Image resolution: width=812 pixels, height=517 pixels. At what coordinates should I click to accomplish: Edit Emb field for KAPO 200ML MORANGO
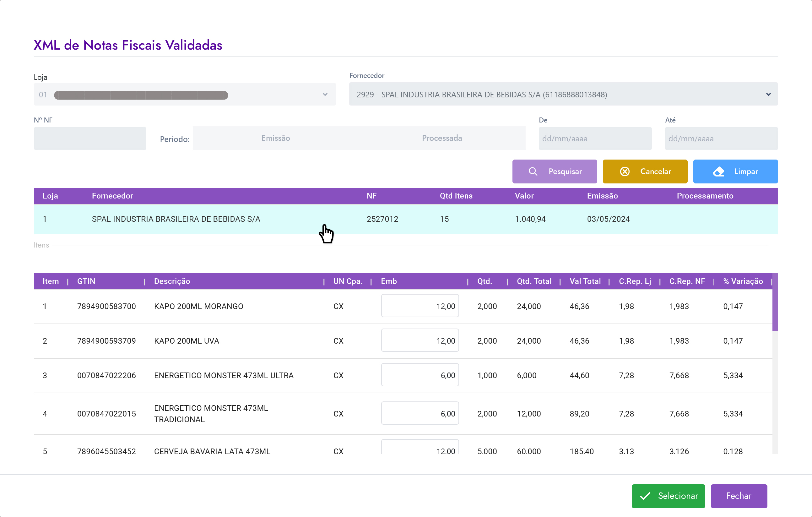tap(420, 306)
